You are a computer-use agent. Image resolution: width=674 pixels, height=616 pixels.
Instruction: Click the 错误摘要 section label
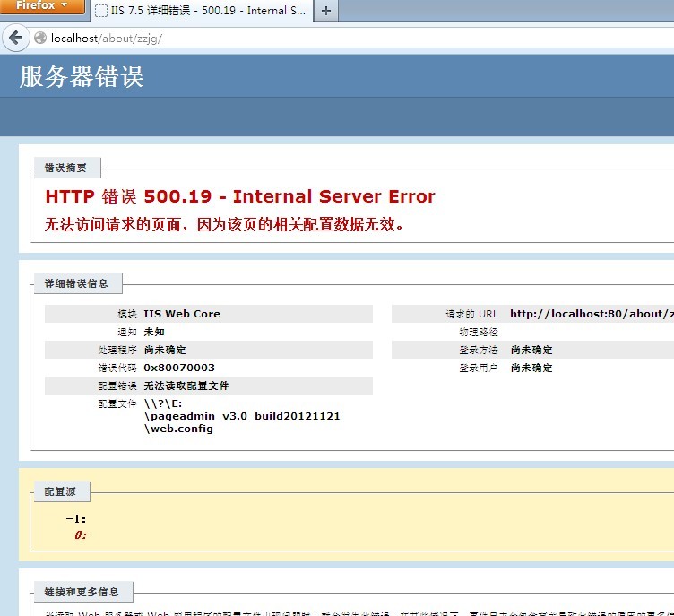pos(66,168)
